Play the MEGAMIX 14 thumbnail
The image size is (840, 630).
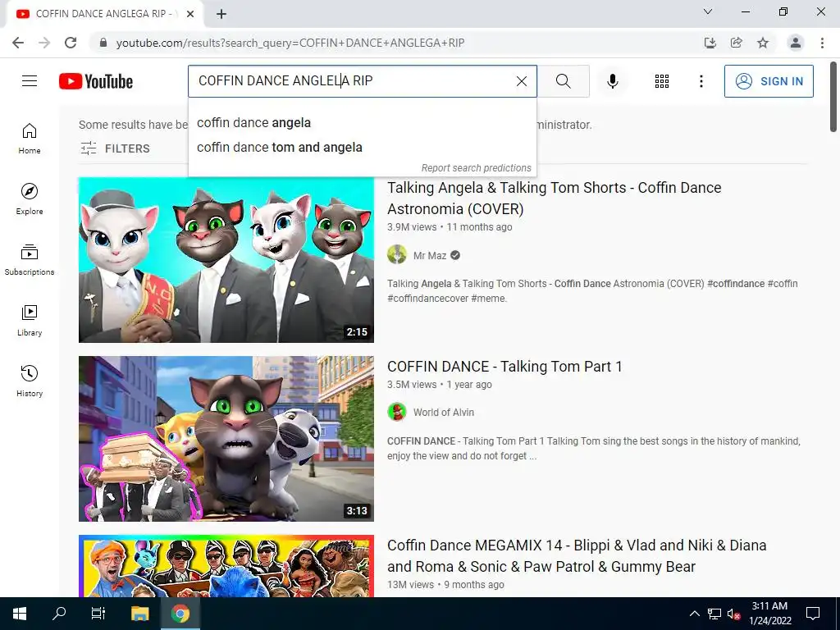pyautogui.click(x=226, y=566)
